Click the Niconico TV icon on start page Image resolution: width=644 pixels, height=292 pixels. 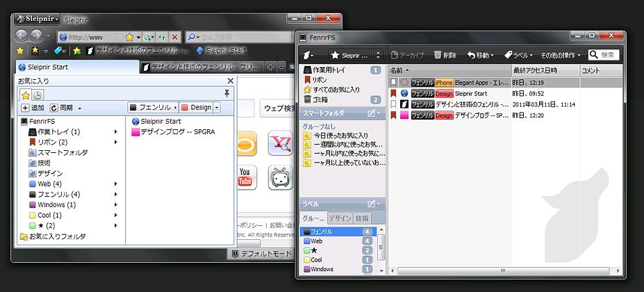pyautogui.click(x=281, y=177)
